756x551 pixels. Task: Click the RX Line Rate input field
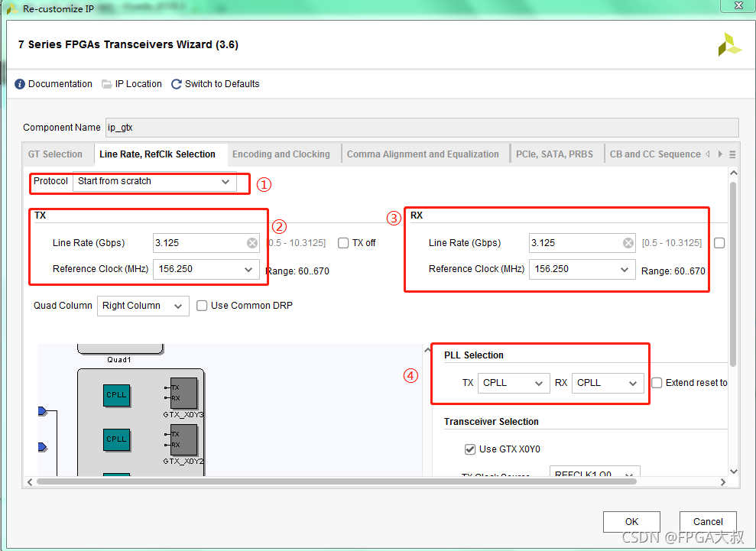click(582, 243)
